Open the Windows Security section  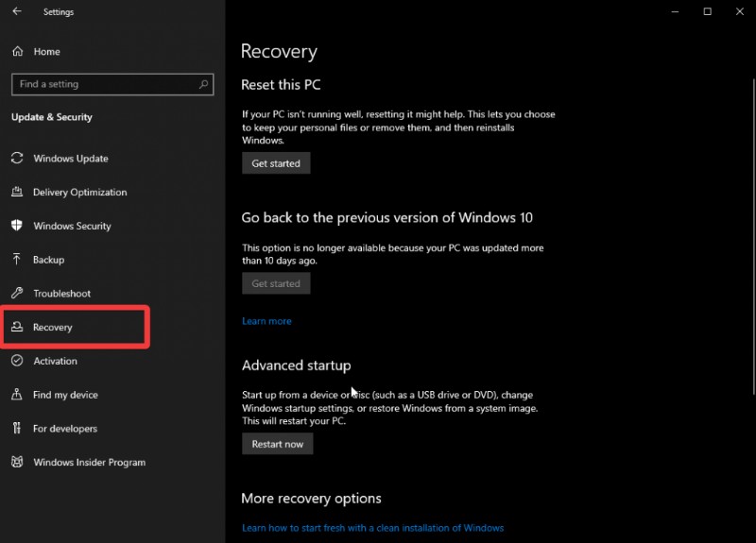[x=73, y=226]
